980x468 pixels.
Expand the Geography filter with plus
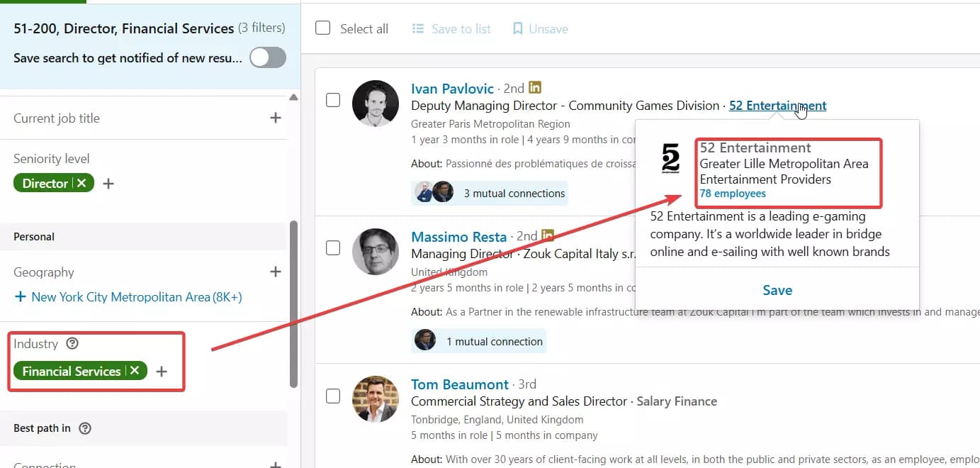coord(276,272)
